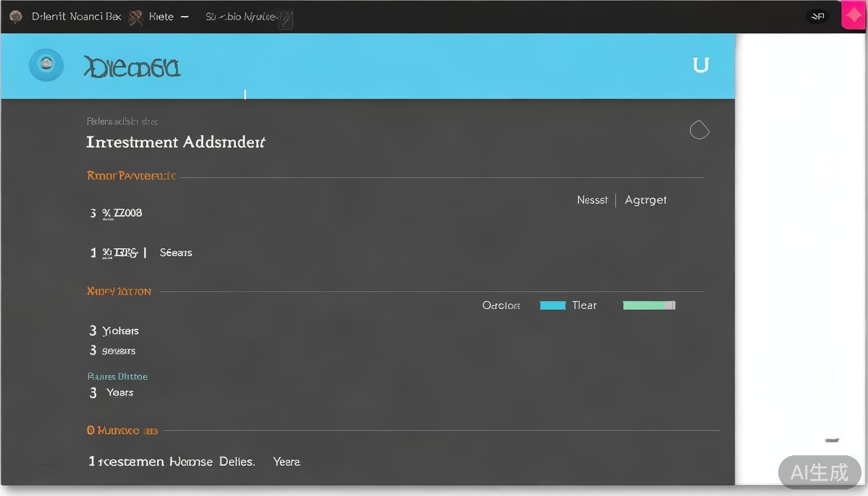Click the round blue logo in header

click(x=46, y=65)
